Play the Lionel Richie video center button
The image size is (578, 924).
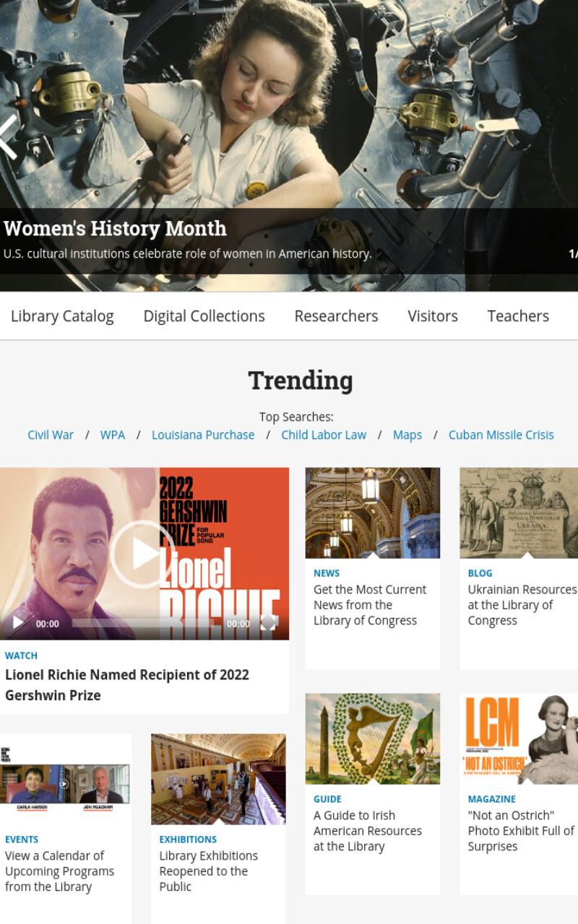click(x=143, y=554)
